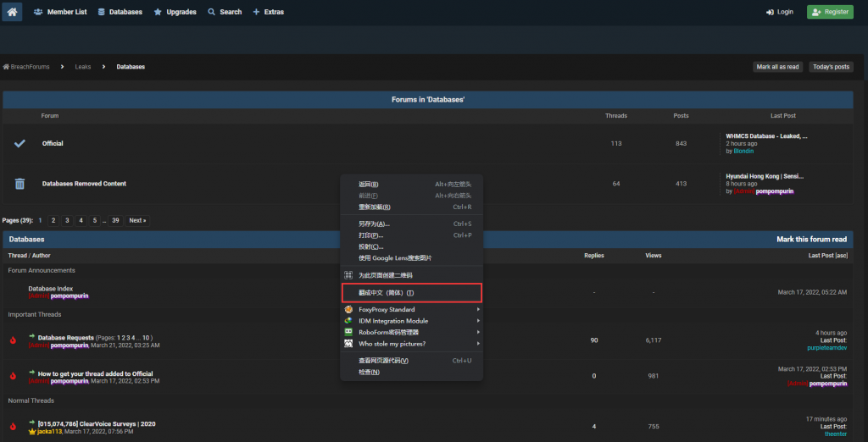Select 投射(C)... from the context menu
Viewport: 868px width, 442px height.
click(411, 246)
